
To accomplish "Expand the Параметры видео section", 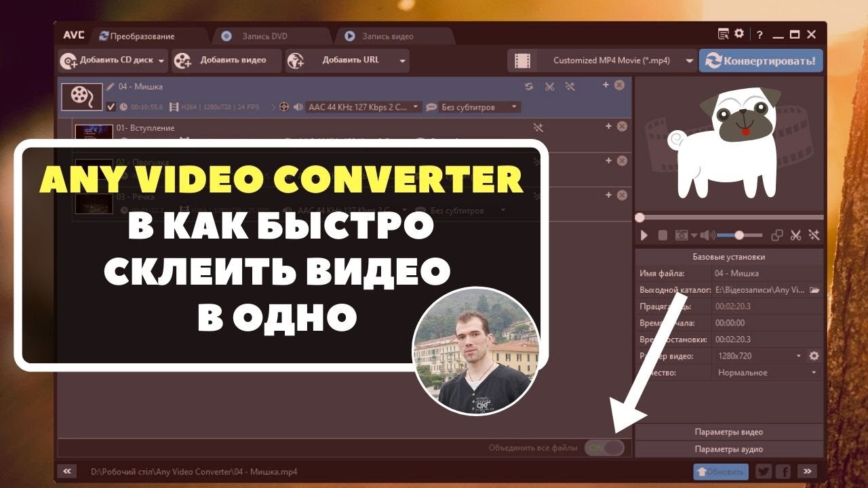I will click(x=729, y=432).
